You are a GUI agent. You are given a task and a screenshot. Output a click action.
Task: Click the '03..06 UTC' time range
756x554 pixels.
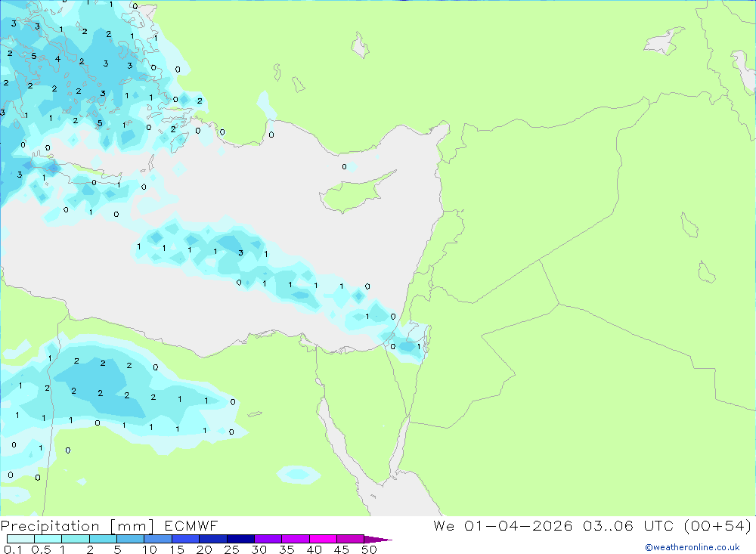click(x=628, y=525)
